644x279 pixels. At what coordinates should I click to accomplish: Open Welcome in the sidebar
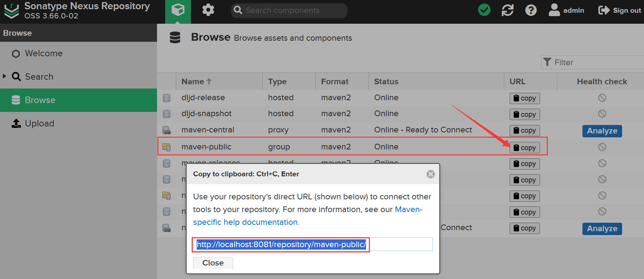79,53
